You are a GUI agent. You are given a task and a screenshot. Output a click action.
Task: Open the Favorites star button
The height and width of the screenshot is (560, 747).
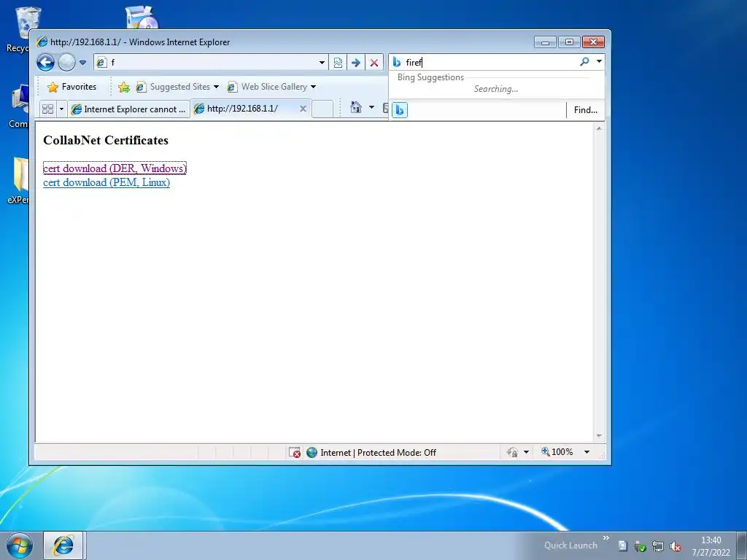click(x=72, y=87)
